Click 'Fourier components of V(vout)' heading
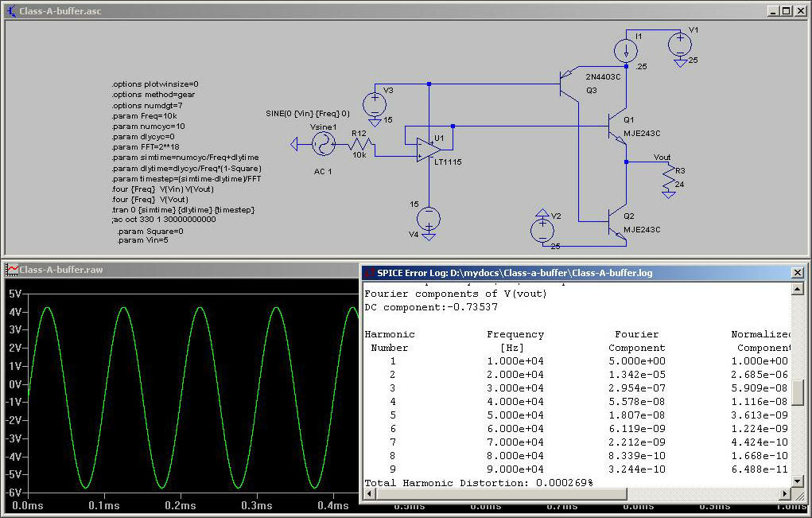The height and width of the screenshot is (518, 812). pyautogui.click(x=455, y=294)
